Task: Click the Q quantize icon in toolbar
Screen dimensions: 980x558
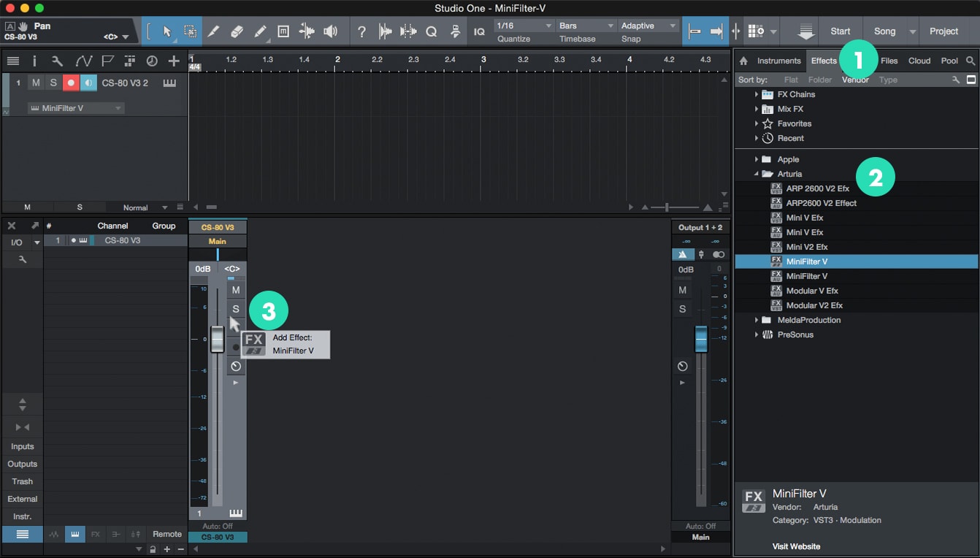Action: click(432, 31)
